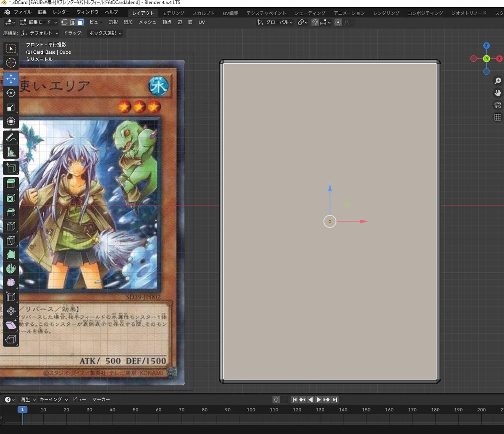This screenshot has width=504, height=434.
Task: Select the Poly Build tool
Action: pos(11,255)
